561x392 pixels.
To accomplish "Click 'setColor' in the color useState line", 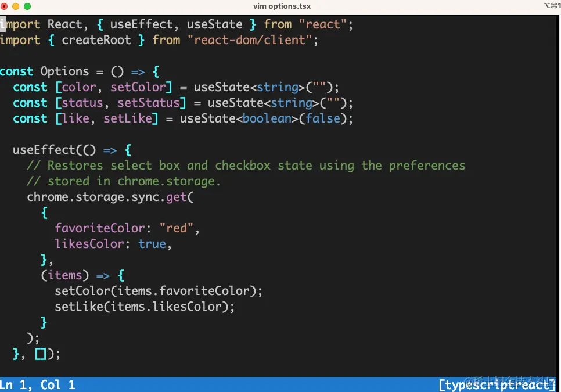I will pyautogui.click(x=138, y=87).
